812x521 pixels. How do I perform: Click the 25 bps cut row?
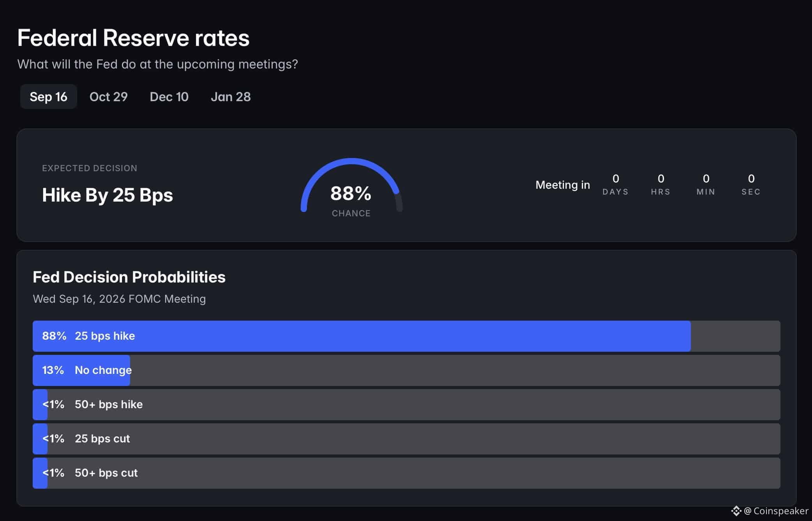[407, 439]
